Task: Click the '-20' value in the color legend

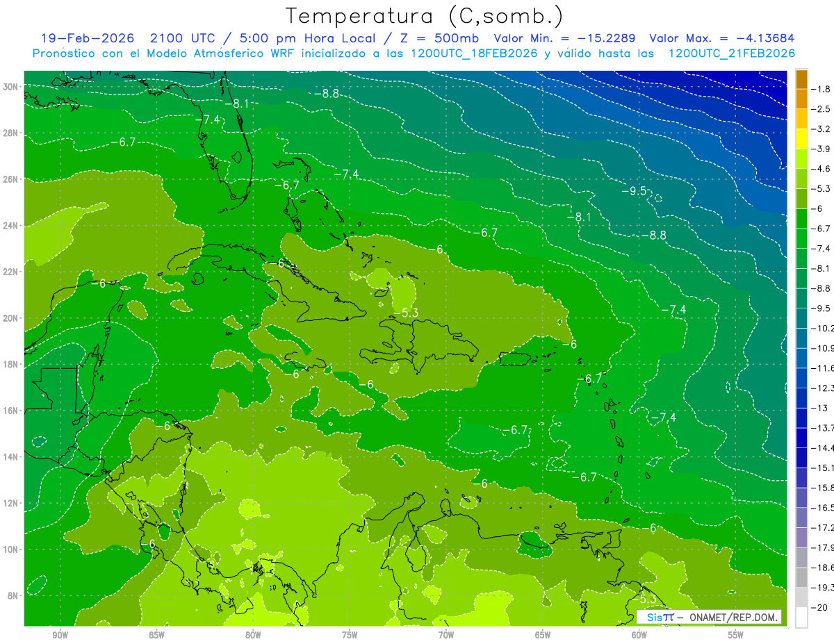Action: click(818, 607)
